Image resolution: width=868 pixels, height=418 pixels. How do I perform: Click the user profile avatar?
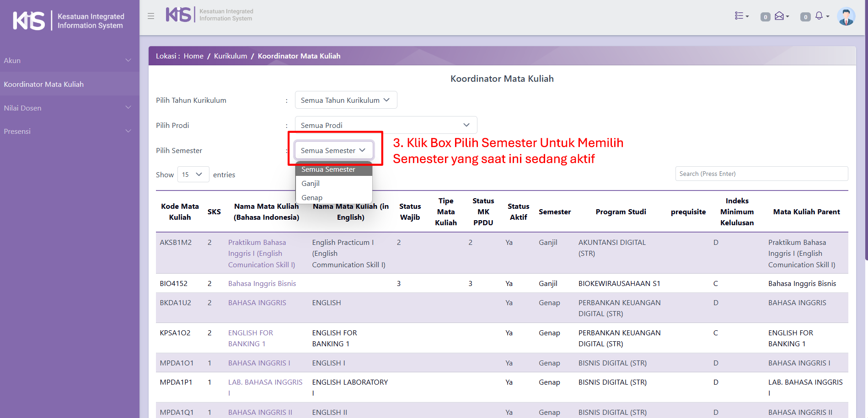tap(846, 16)
